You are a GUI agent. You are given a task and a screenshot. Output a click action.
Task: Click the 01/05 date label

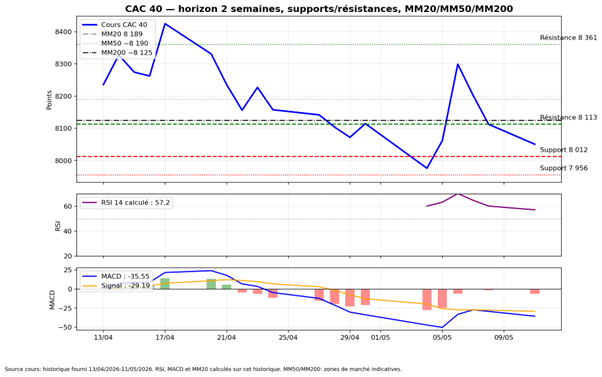[x=380, y=338]
